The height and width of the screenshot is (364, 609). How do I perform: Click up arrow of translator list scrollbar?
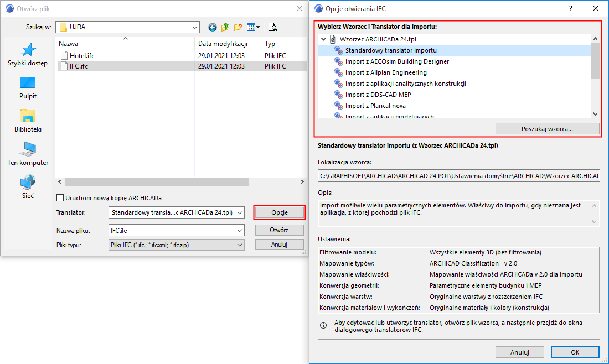(x=595, y=39)
